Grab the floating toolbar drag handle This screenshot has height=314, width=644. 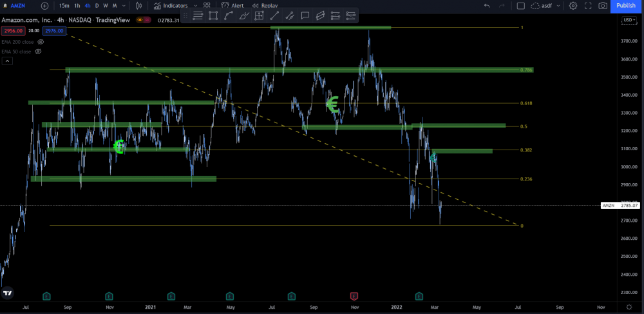(x=185, y=15)
